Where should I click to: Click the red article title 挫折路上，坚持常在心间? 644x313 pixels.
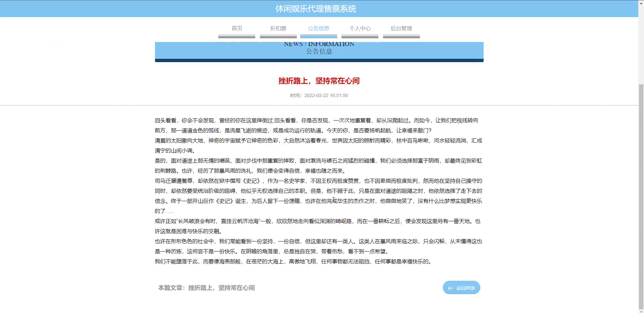[319, 81]
